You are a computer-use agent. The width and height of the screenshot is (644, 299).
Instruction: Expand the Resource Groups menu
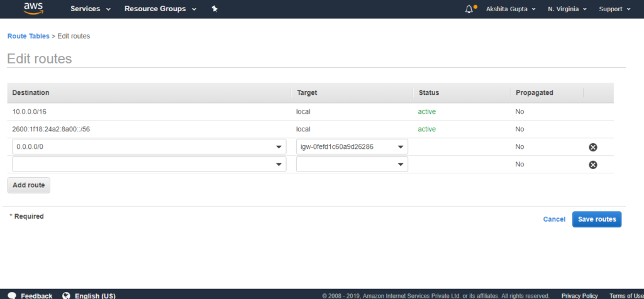[x=160, y=9]
